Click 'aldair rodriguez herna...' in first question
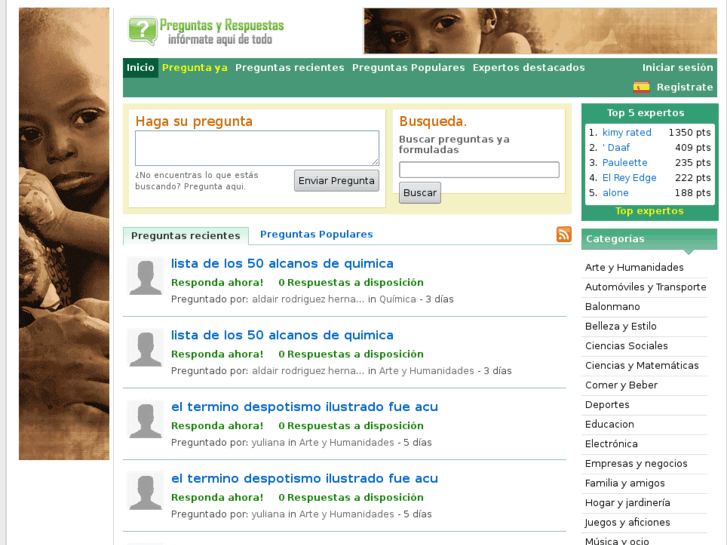 [308, 299]
